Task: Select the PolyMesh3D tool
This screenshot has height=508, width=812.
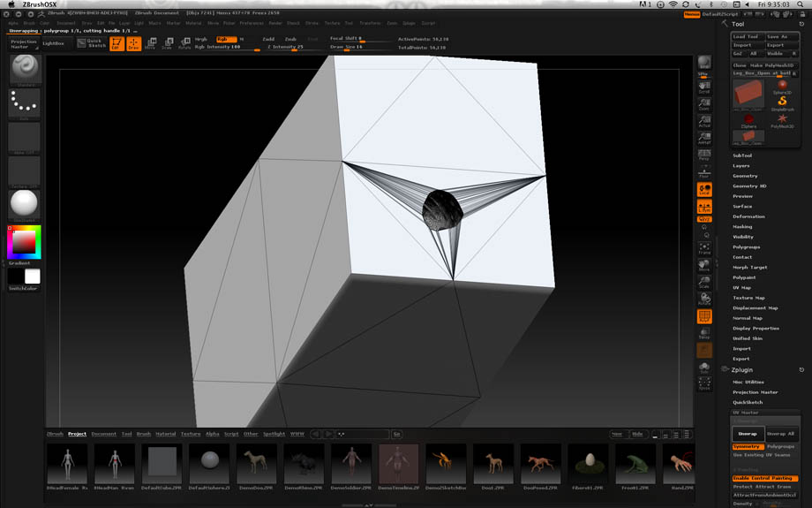Action: [782, 121]
